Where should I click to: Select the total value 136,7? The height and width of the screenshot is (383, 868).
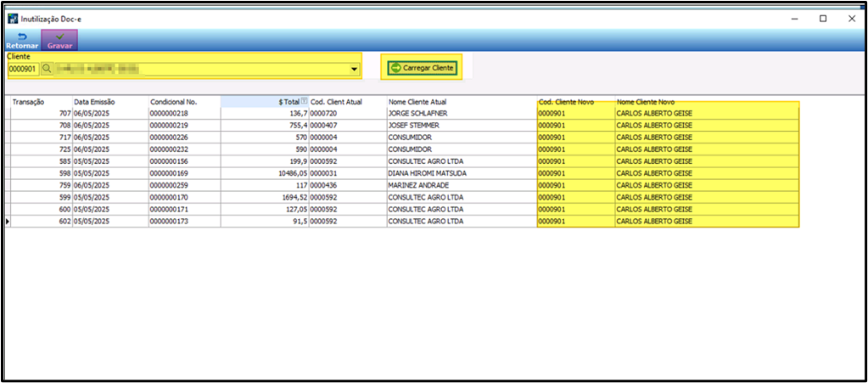pyautogui.click(x=265, y=113)
